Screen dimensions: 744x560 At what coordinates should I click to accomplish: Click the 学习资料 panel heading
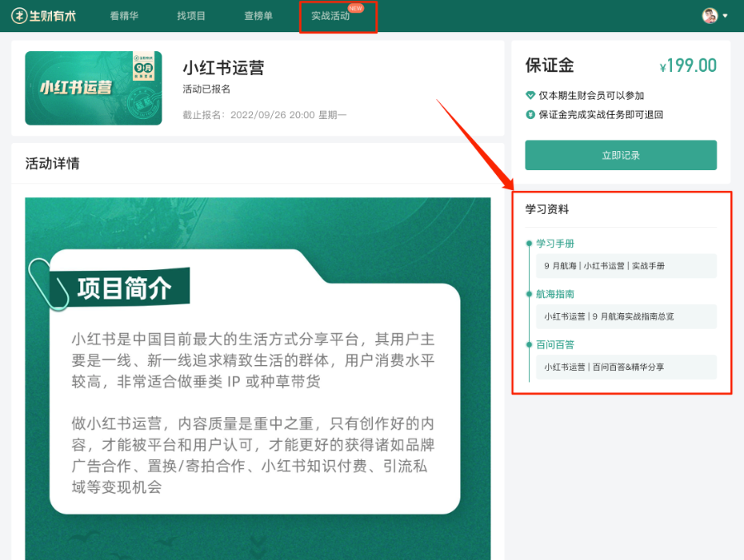(546, 209)
